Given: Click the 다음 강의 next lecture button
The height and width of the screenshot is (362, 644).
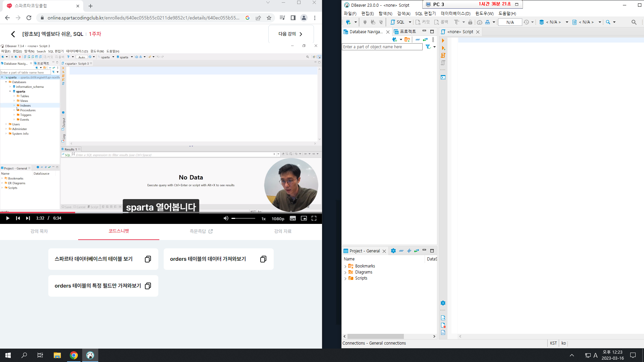Looking at the screenshot, I should click(291, 34).
